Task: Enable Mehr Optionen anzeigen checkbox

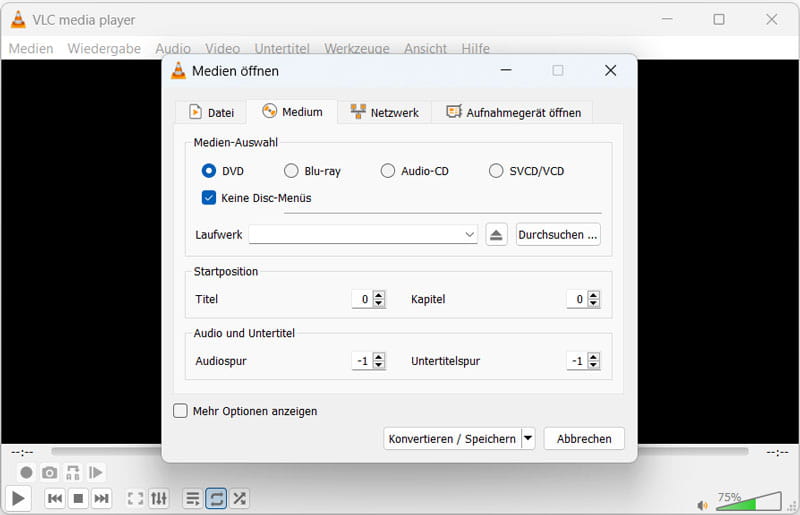Action: [x=180, y=411]
